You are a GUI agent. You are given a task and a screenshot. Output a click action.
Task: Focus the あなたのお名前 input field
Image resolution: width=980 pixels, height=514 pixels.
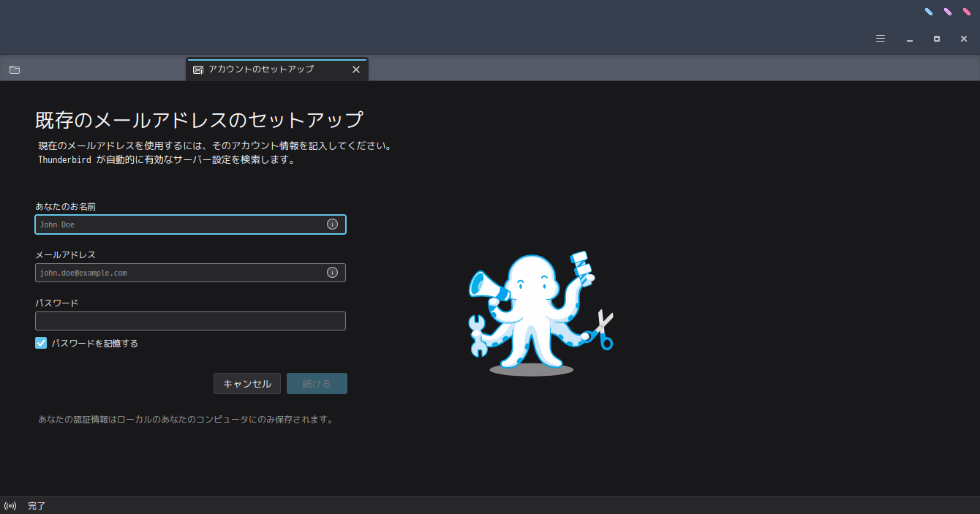[190, 224]
